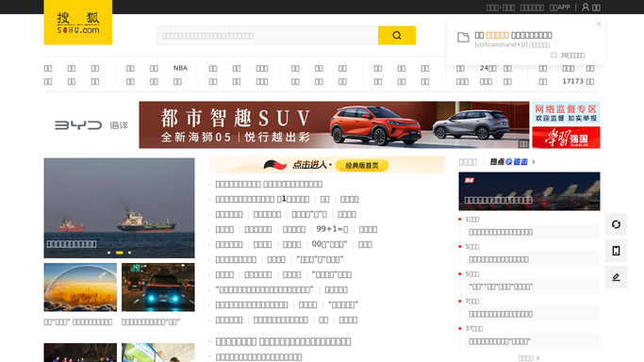Screen dimensions: 644x362
Task: Open the aircraft tails hot-topic image
Action: (529, 191)
